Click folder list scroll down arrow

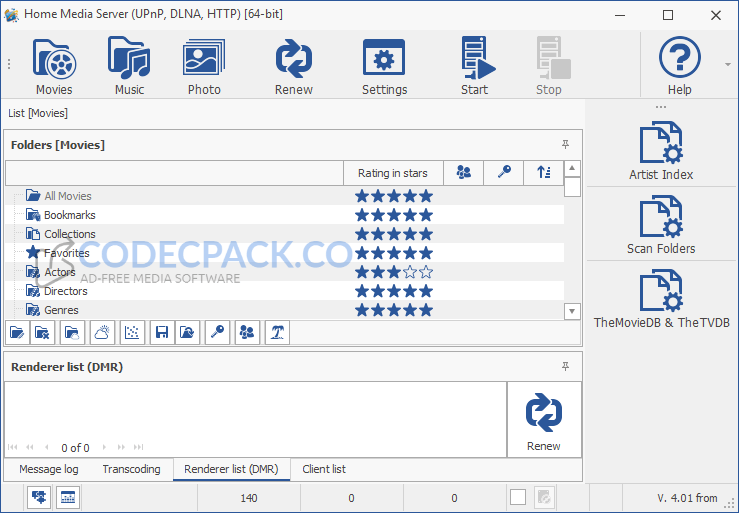pyautogui.click(x=572, y=311)
